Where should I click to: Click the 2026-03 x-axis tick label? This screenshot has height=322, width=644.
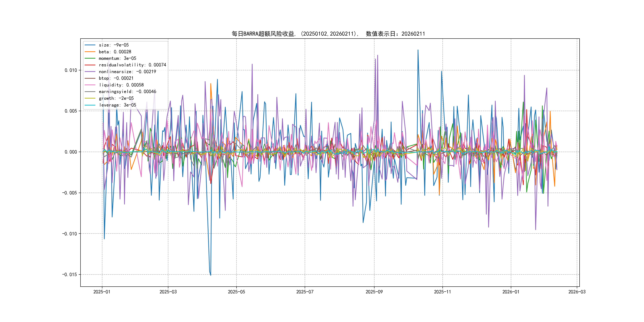[x=577, y=292]
